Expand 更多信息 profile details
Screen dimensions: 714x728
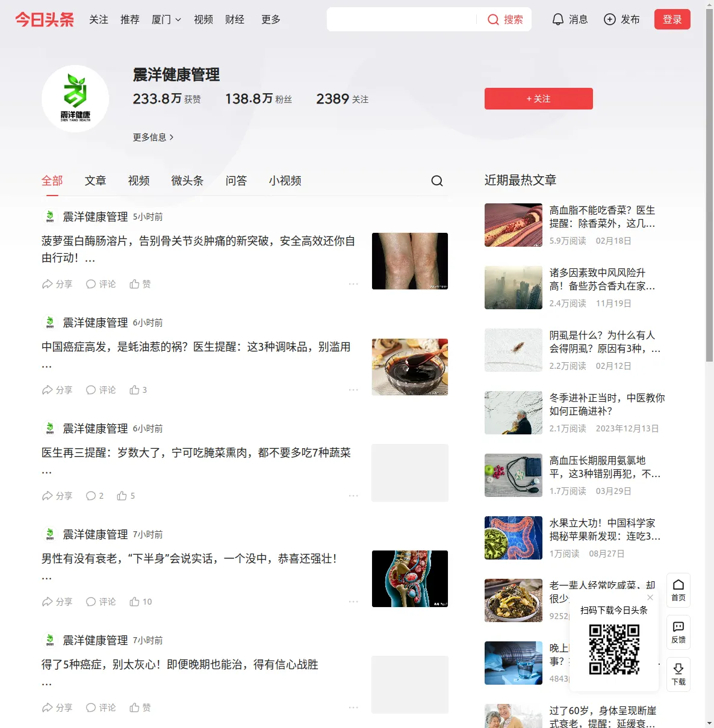[154, 137]
